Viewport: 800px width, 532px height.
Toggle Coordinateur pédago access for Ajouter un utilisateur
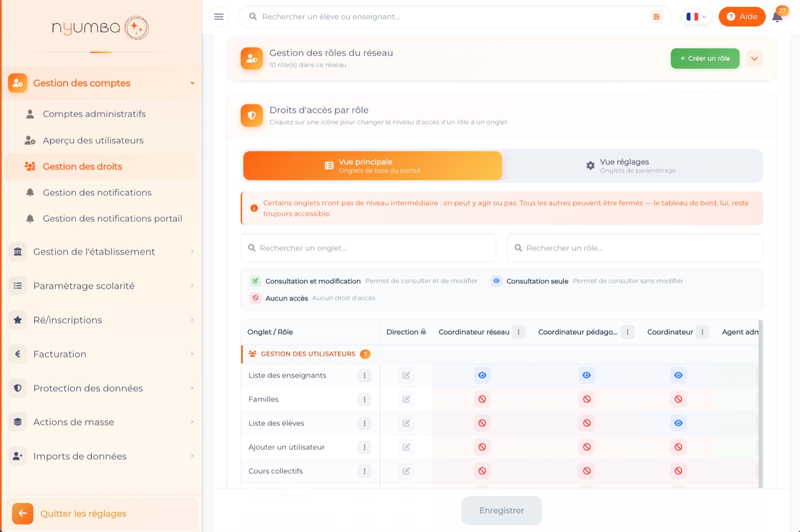click(587, 447)
